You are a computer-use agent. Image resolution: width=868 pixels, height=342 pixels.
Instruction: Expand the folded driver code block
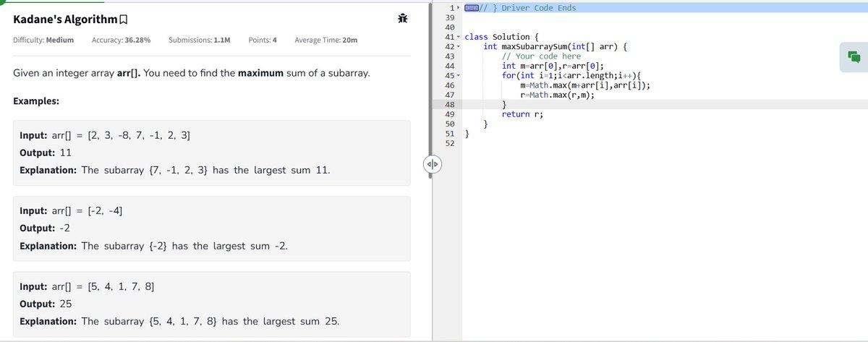pyautogui.click(x=473, y=7)
